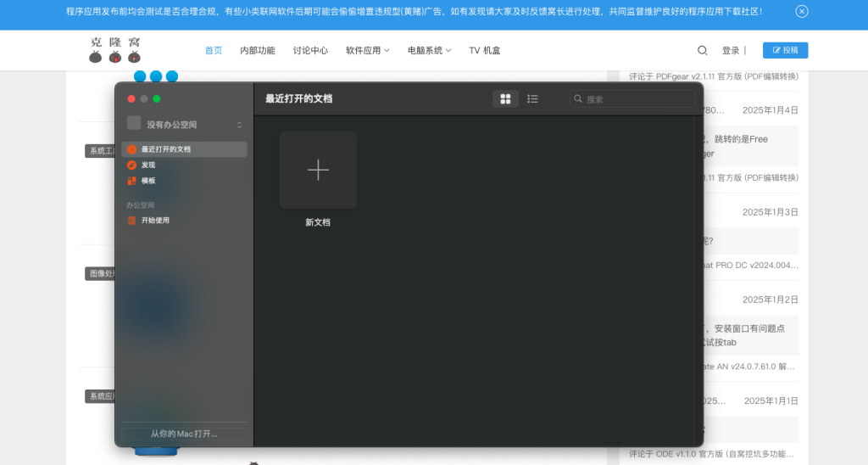Click the 登录 link

tap(731, 50)
